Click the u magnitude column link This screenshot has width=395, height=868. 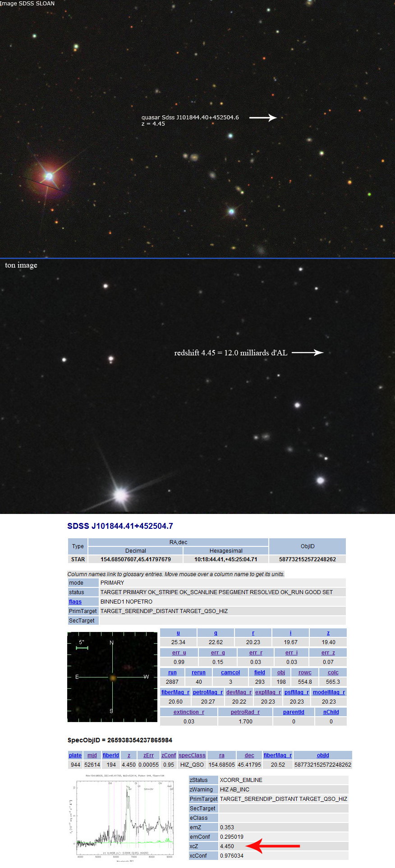click(x=178, y=633)
